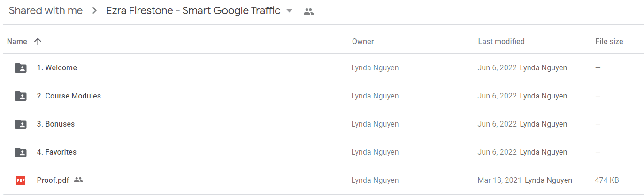Click the File size column header
The image size is (644, 195).
609,41
